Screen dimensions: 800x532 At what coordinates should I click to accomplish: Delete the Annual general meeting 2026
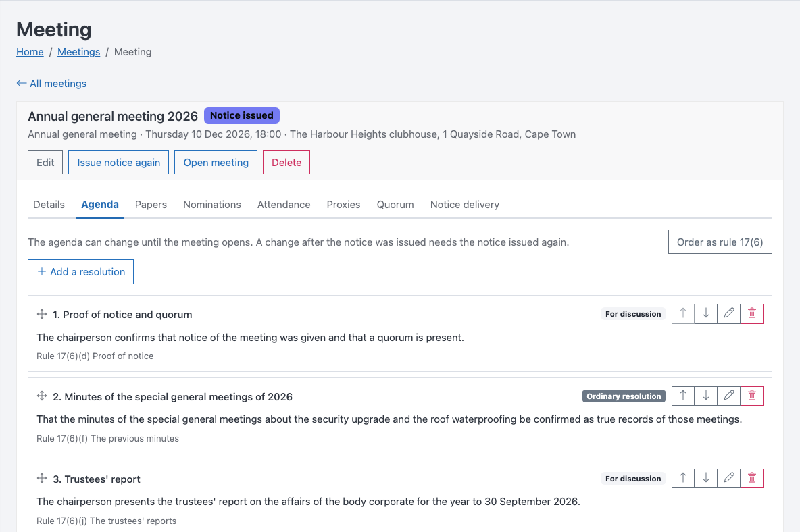[x=286, y=162]
